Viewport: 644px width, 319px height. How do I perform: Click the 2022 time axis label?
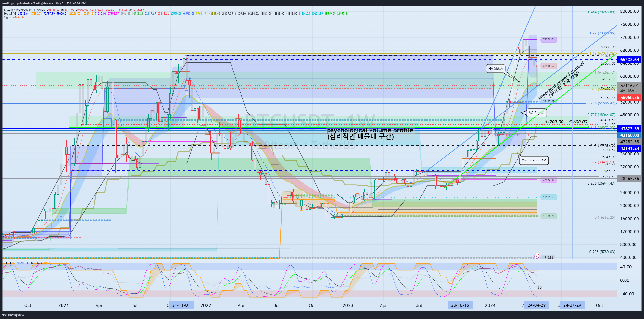click(206, 305)
